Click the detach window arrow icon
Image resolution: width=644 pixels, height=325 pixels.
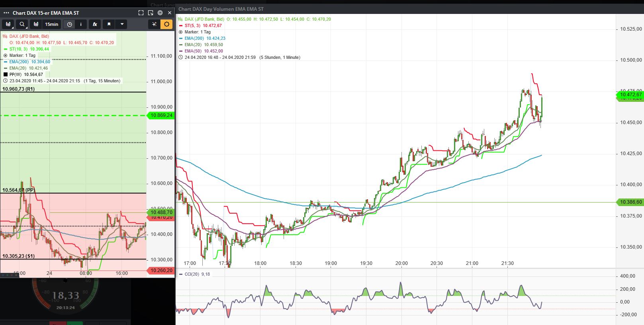click(x=151, y=13)
